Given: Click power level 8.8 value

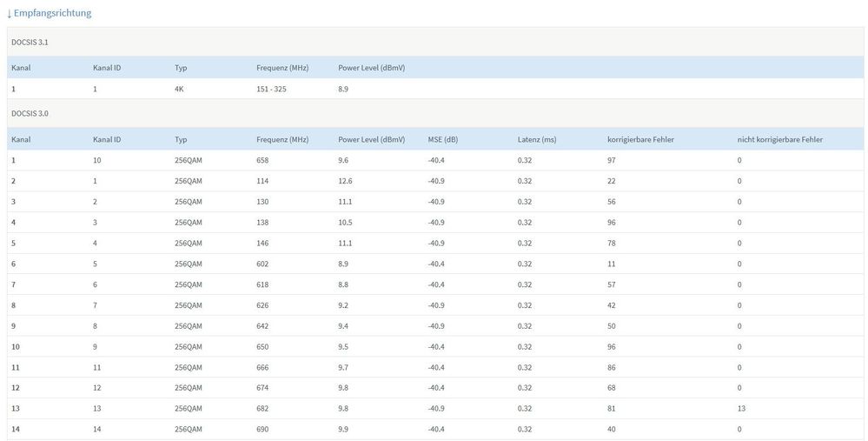Looking at the screenshot, I should click(343, 284).
